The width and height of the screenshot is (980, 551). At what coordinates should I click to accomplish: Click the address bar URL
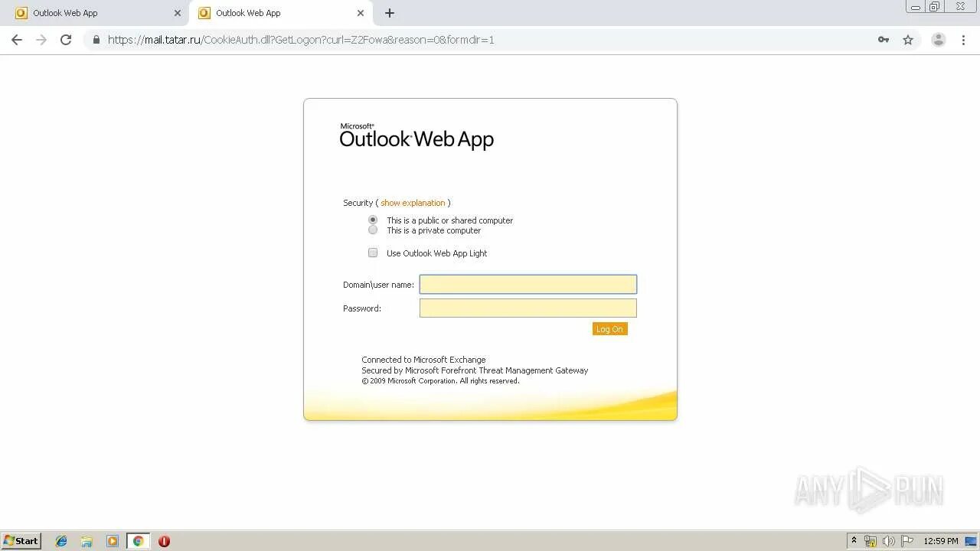[x=301, y=40]
